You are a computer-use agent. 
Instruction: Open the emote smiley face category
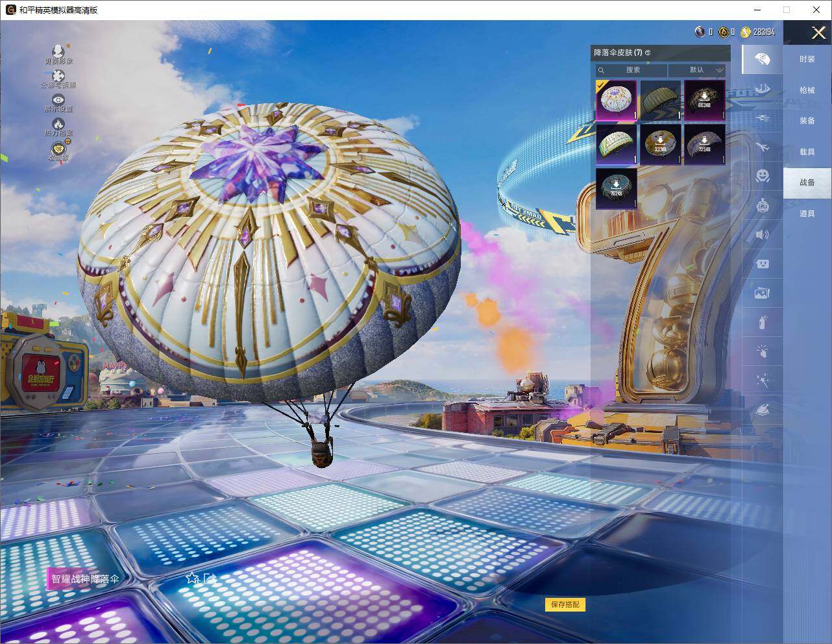tap(762, 176)
